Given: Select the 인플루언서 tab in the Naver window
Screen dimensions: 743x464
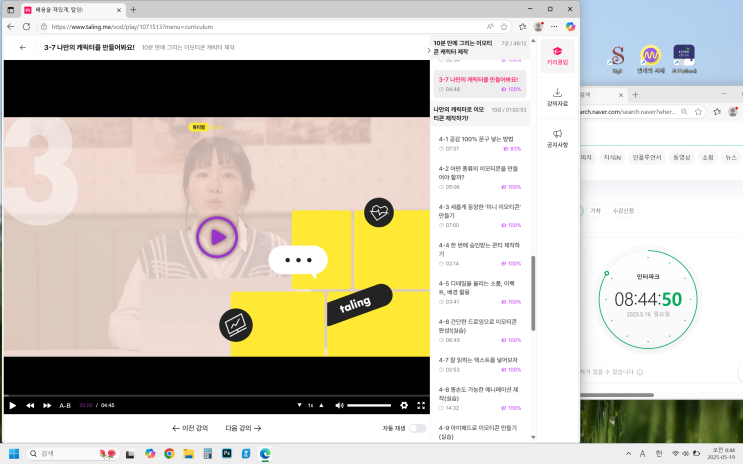Looking at the screenshot, I should click(647, 157).
